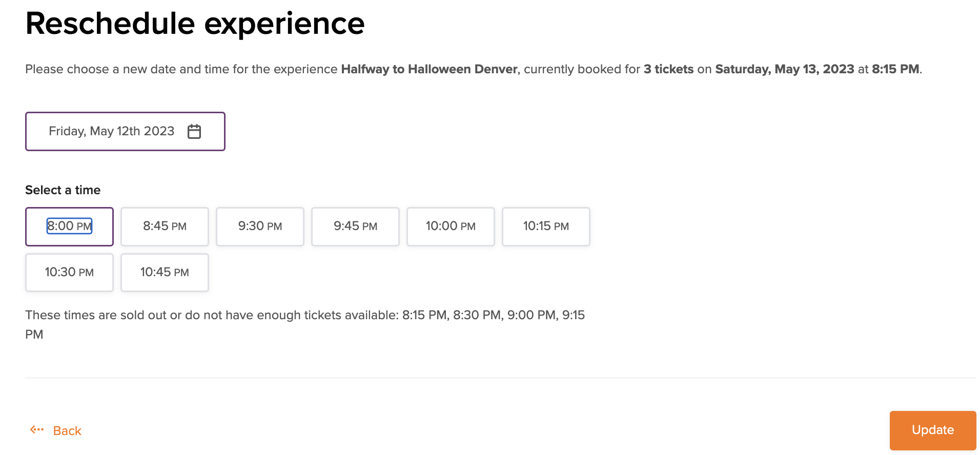Go back using the Back link
This screenshot has width=980, height=455.
[x=67, y=431]
